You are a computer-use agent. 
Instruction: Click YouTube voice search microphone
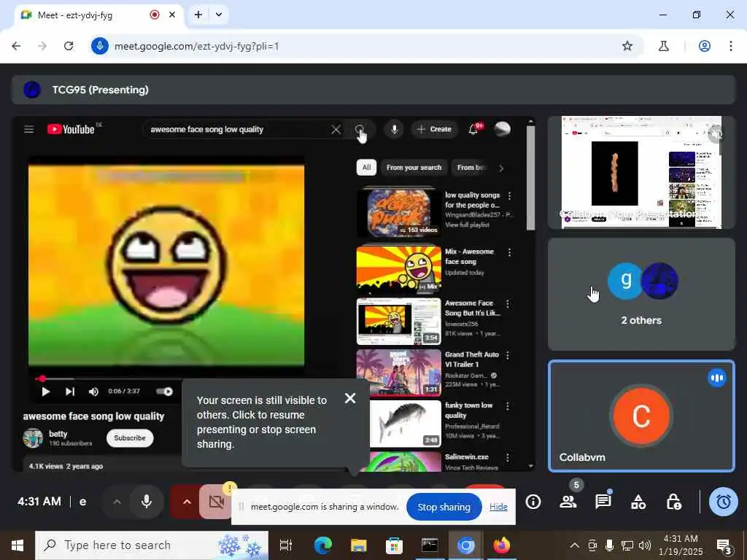pyautogui.click(x=394, y=129)
